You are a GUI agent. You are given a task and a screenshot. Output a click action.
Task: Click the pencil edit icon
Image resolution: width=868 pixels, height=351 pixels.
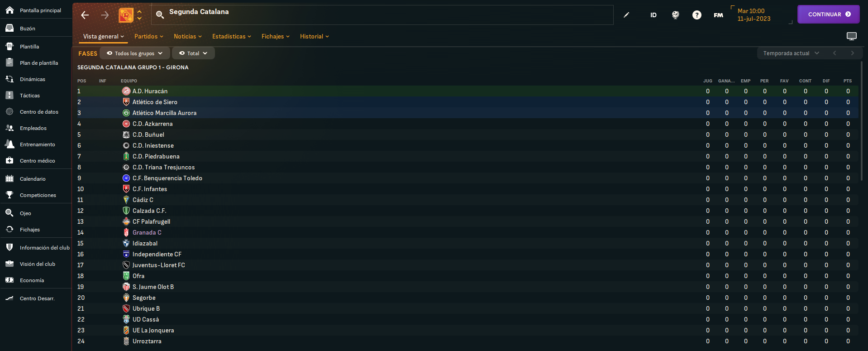[x=626, y=15]
